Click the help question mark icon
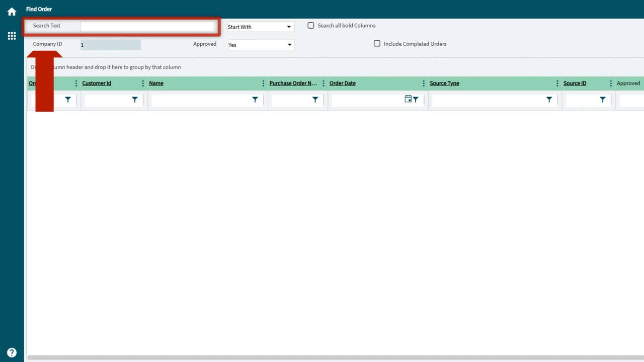644x362 pixels. click(x=12, y=352)
